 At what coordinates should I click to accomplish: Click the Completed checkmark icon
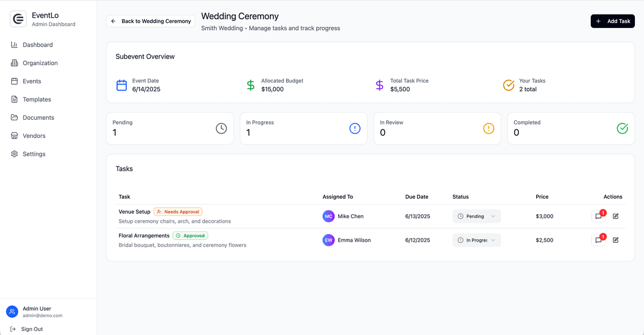[622, 128]
